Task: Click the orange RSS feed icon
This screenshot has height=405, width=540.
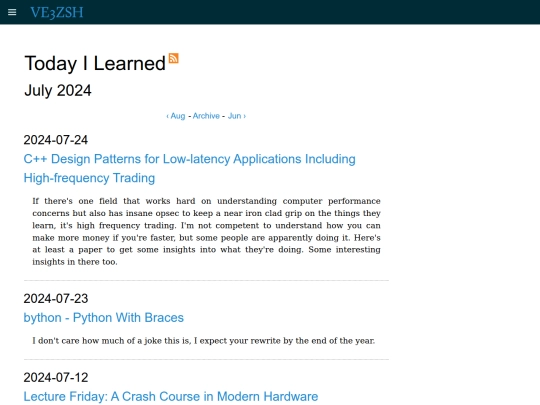Action: (174, 58)
